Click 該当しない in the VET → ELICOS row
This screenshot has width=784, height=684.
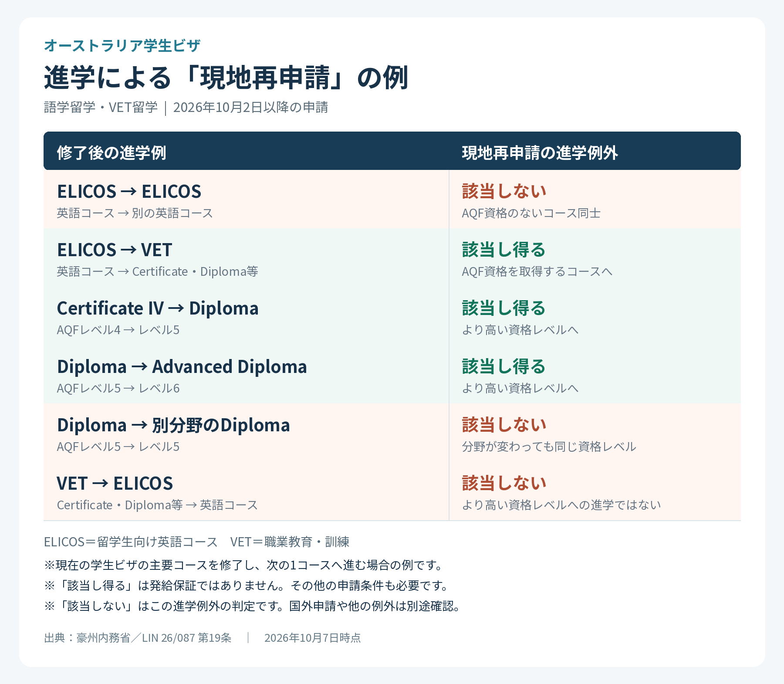(x=504, y=483)
